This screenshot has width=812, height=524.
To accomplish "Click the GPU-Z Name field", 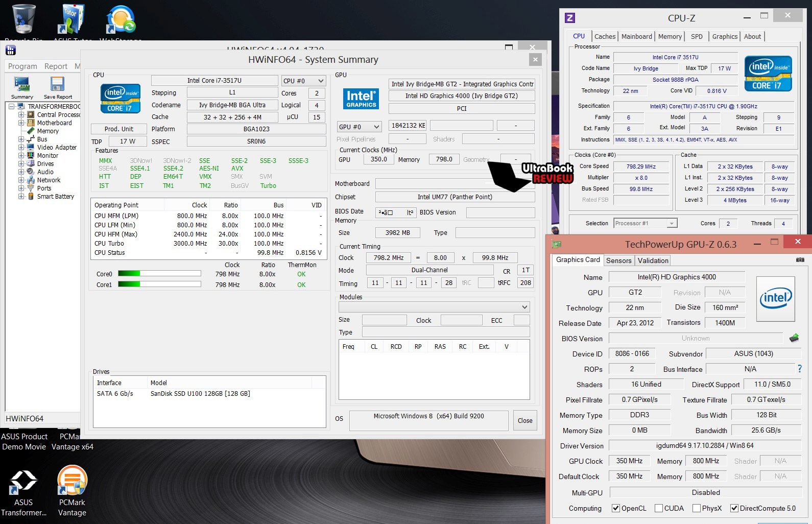I will coord(677,277).
